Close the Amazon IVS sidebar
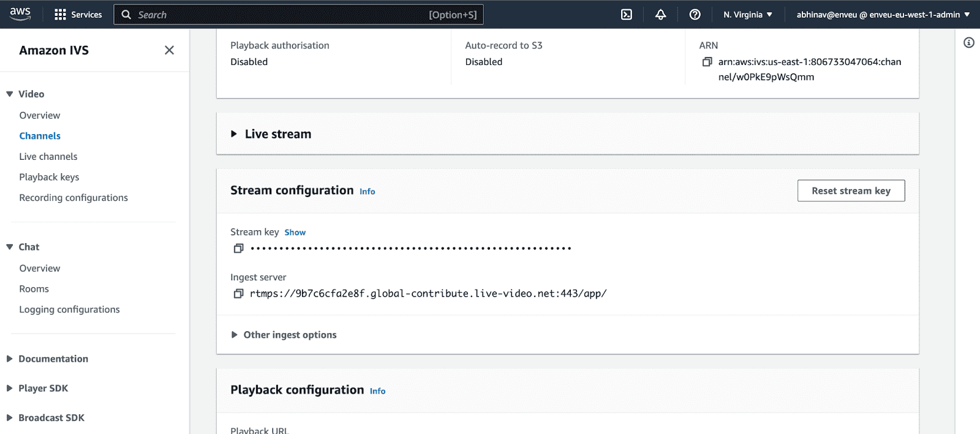This screenshot has width=980, height=434. tap(169, 50)
